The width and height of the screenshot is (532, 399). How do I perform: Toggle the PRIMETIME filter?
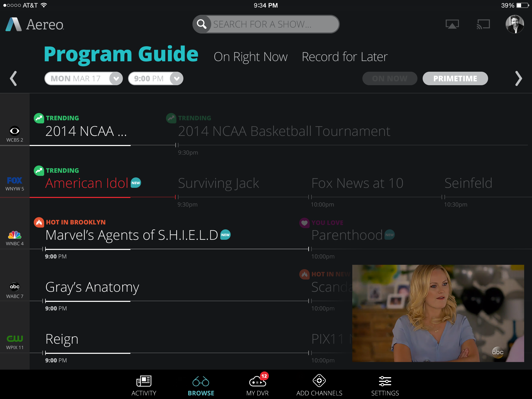click(455, 78)
